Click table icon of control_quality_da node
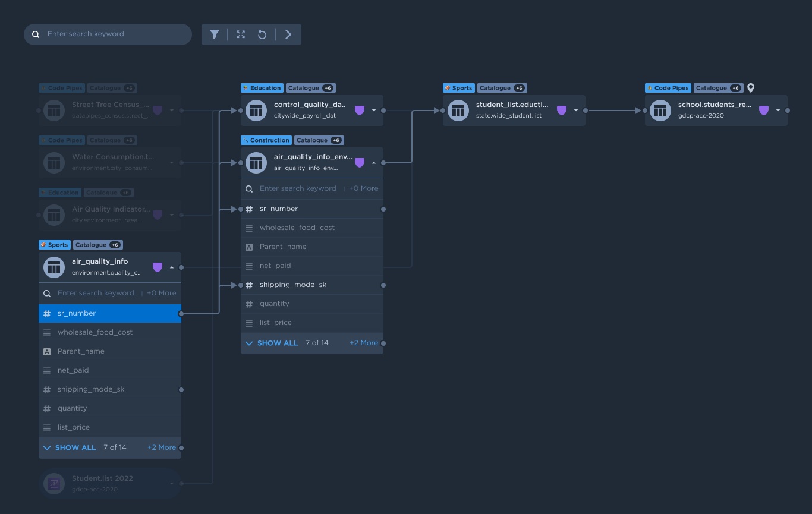This screenshot has width=812, height=514. click(x=256, y=111)
